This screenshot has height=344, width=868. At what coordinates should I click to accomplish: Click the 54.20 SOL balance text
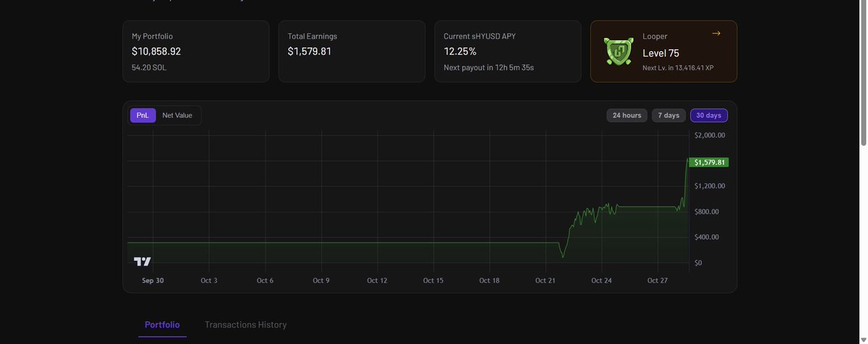tap(149, 67)
